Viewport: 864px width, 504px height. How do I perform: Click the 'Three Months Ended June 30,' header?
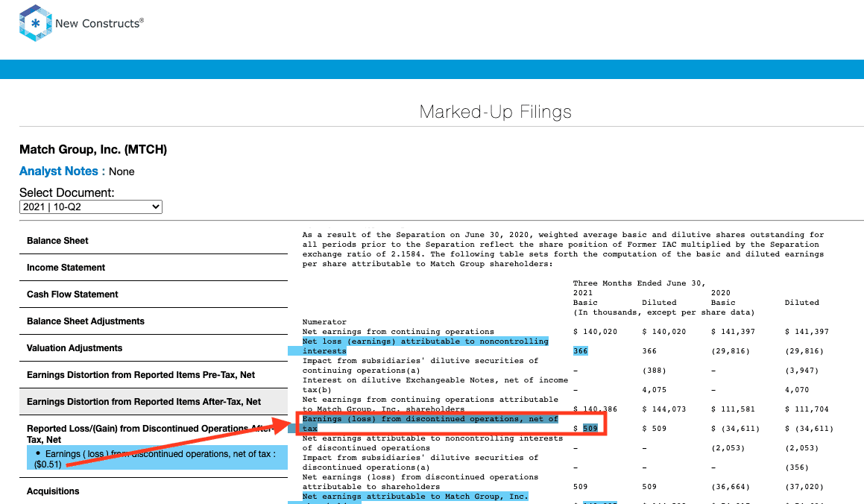(639, 283)
